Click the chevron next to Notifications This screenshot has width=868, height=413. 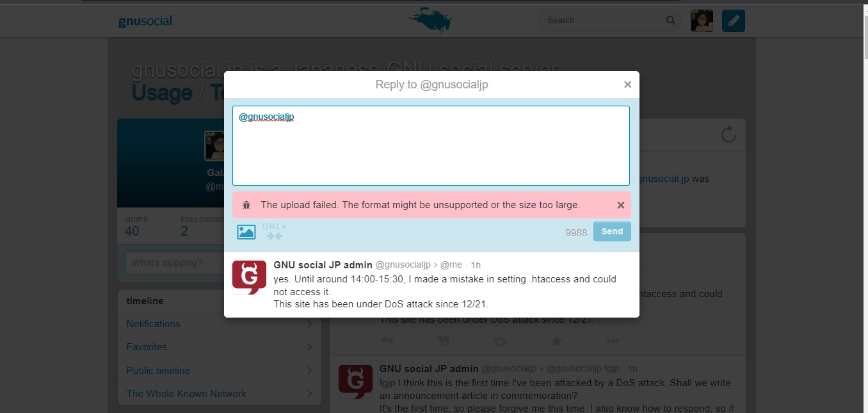(x=310, y=324)
